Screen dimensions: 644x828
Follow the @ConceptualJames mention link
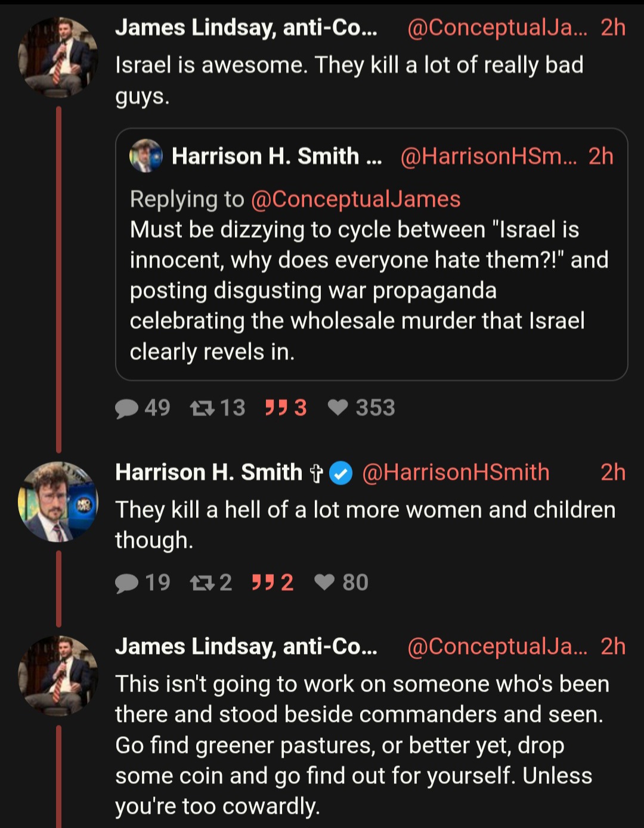355,199
